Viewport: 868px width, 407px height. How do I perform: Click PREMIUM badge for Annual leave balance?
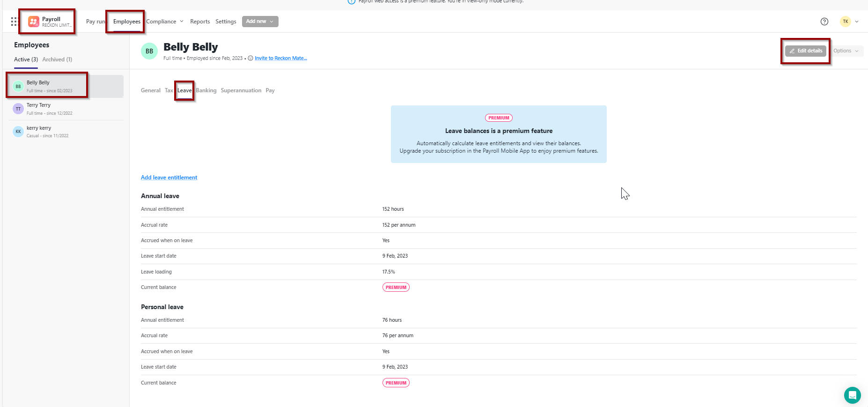click(x=396, y=287)
